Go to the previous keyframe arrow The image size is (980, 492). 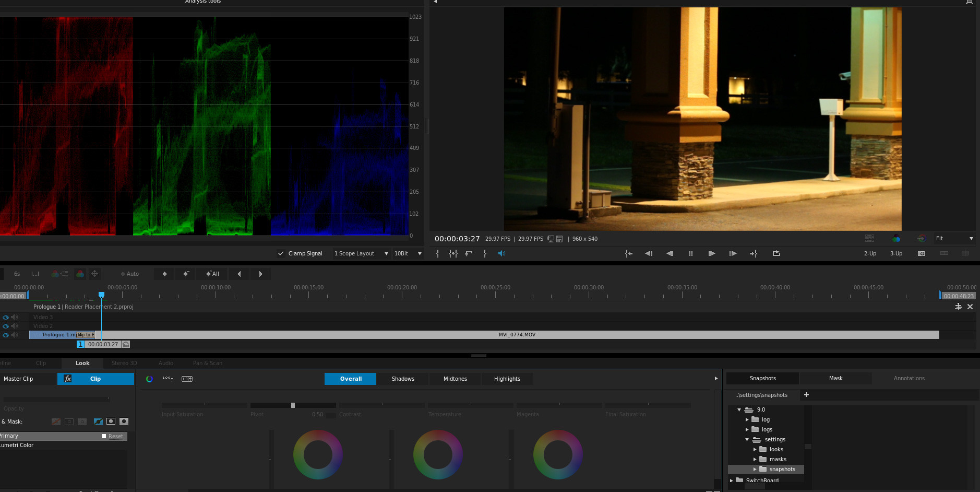239,274
